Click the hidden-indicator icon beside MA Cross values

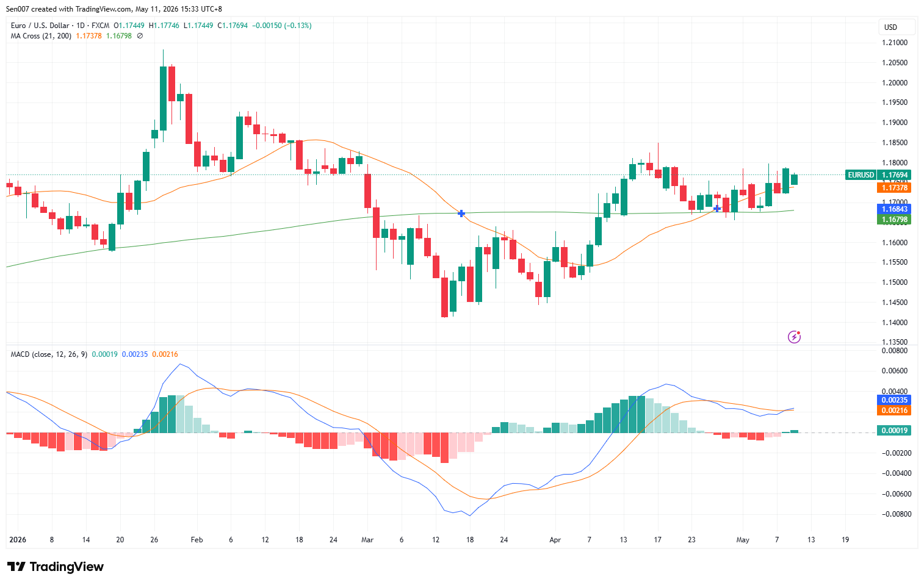click(x=140, y=36)
